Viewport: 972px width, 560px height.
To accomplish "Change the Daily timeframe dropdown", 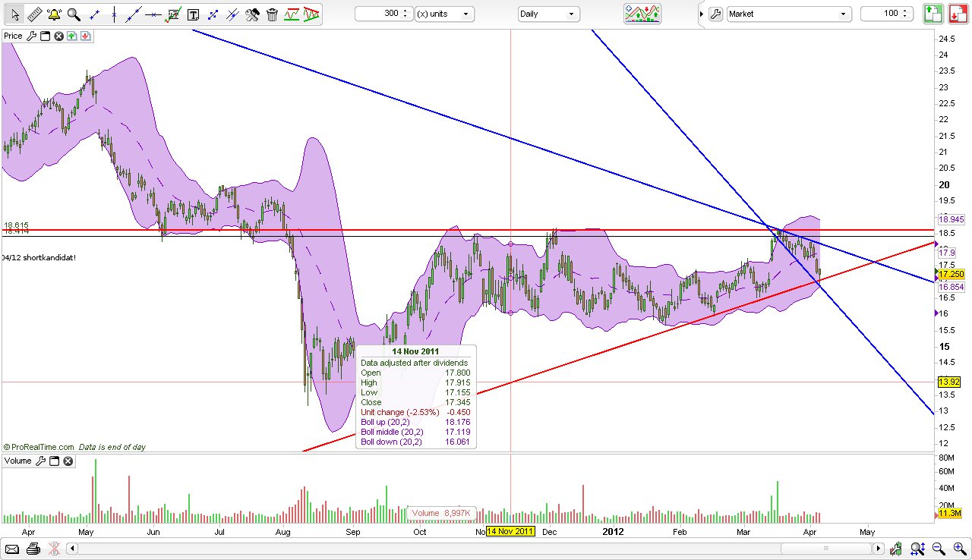I will [x=548, y=13].
